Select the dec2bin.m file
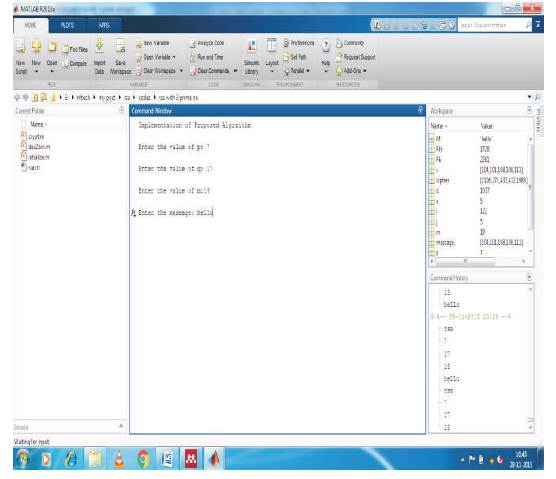The height and width of the screenshot is (479, 556). pyautogui.click(x=35, y=147)
